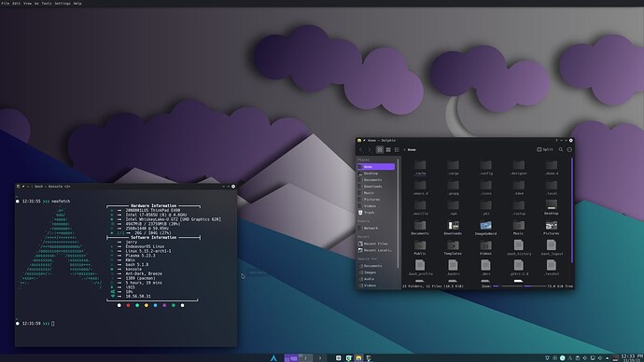Screen dimensions: 644x362
Task: Select the .bashrc file icon
Action: pos(453,265)
